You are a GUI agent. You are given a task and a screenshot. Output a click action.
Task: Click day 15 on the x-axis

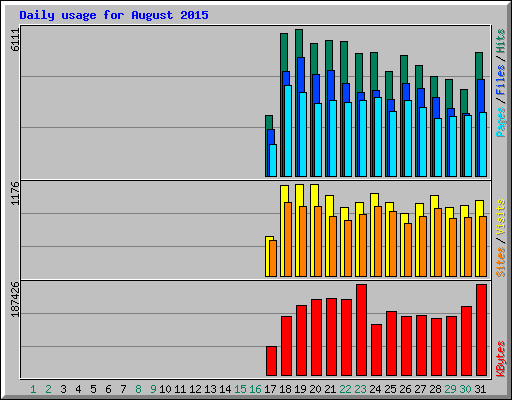pos(240,389)
